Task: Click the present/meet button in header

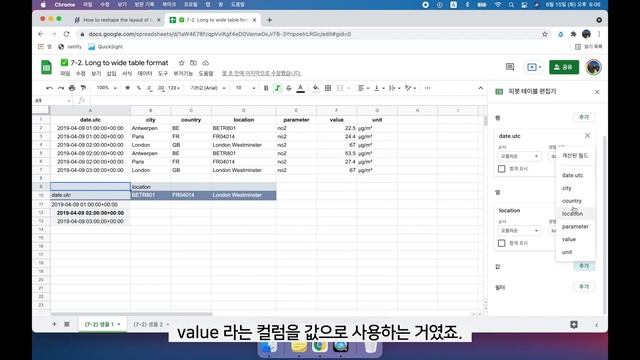Action: 534,67
